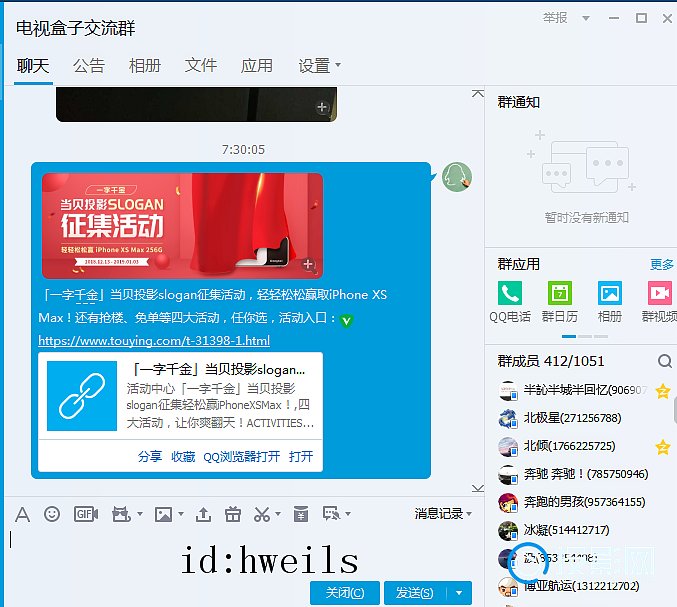Open 奔跑的男孩 member avatar

[x=508, y=503]
